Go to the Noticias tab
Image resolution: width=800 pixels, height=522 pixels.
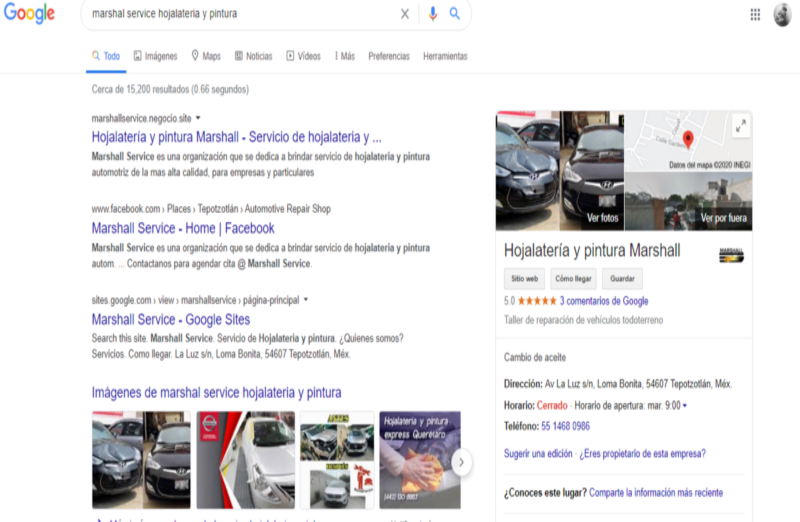click(254, 56)
